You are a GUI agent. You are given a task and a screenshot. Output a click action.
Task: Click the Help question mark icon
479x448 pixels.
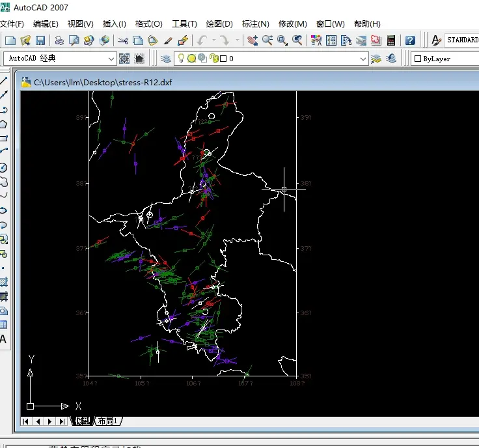(x=410, y=40)
